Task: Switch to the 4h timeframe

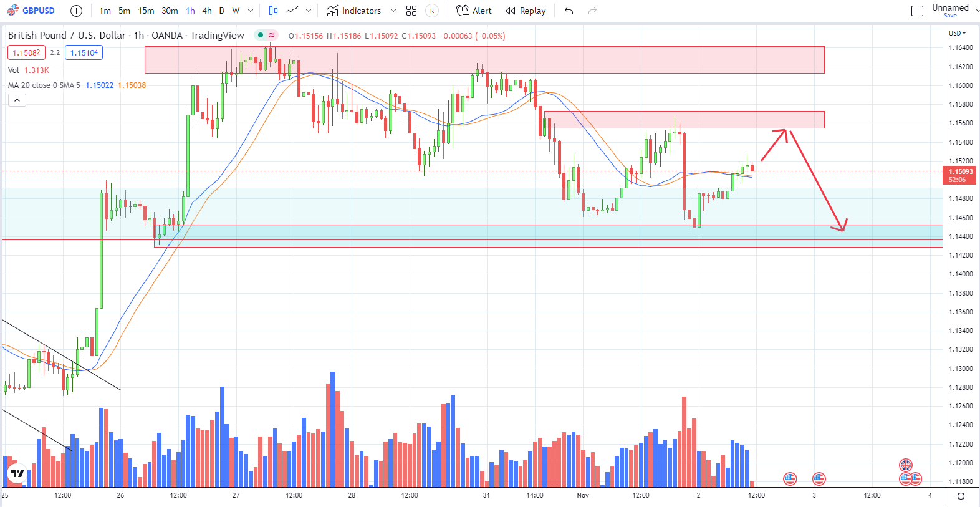Action: click(207, 11)
